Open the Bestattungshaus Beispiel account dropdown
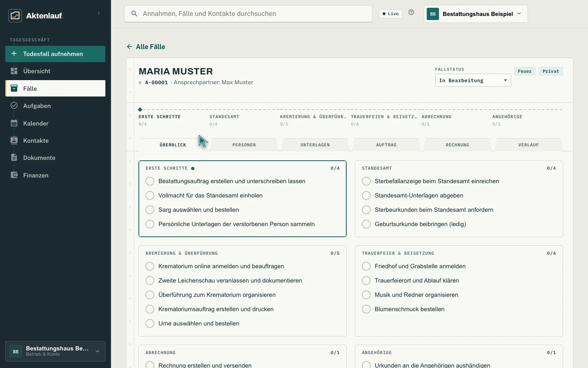This screenshot has width=588, height=368. click(476, 14)
